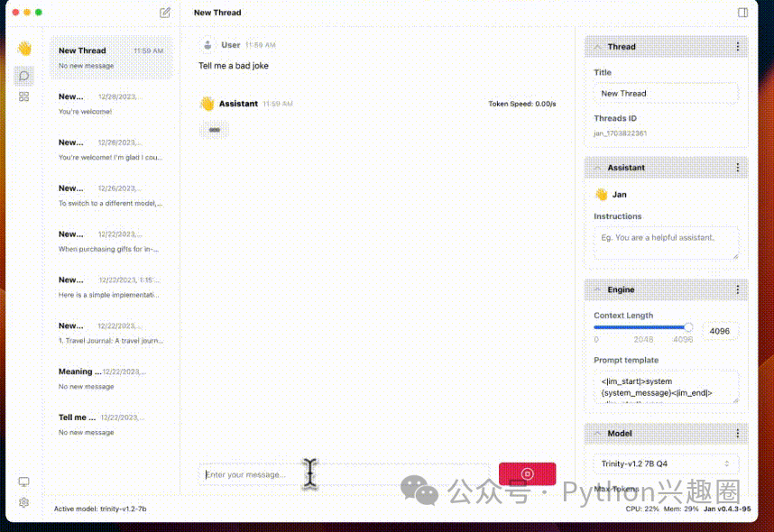Click the Token Speed: 0.00/s label

[x=521, y=104]
